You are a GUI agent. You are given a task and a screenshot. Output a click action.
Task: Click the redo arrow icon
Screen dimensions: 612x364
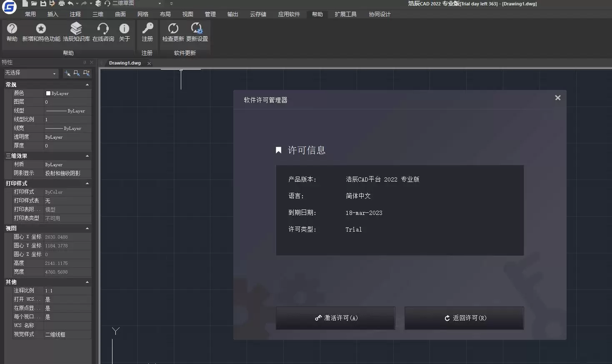tap(84, 3)
